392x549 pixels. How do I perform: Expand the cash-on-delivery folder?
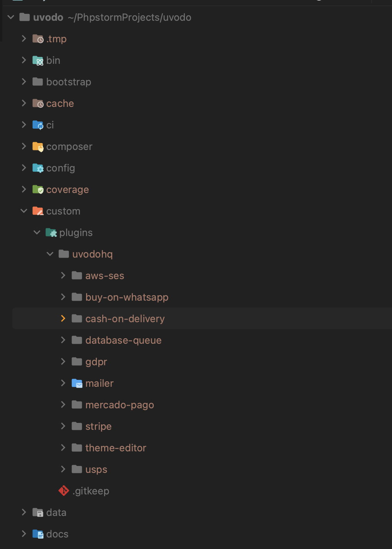pos(63,319)
